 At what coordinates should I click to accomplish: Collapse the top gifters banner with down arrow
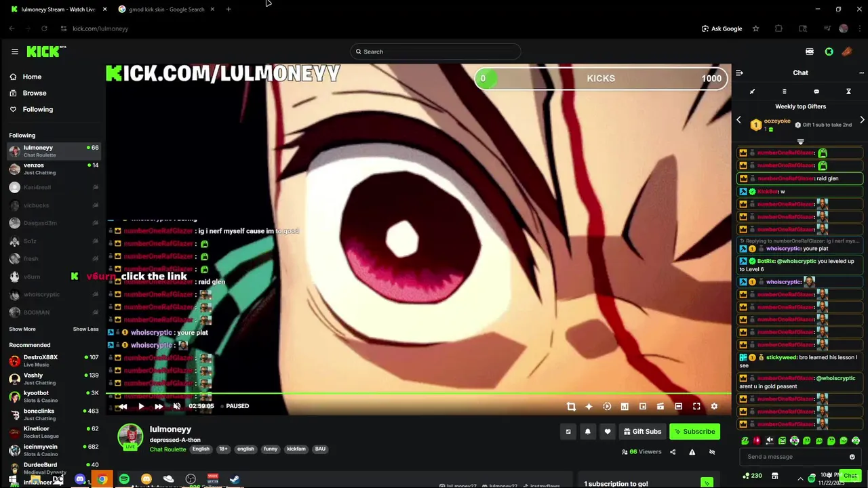(800, 141)
